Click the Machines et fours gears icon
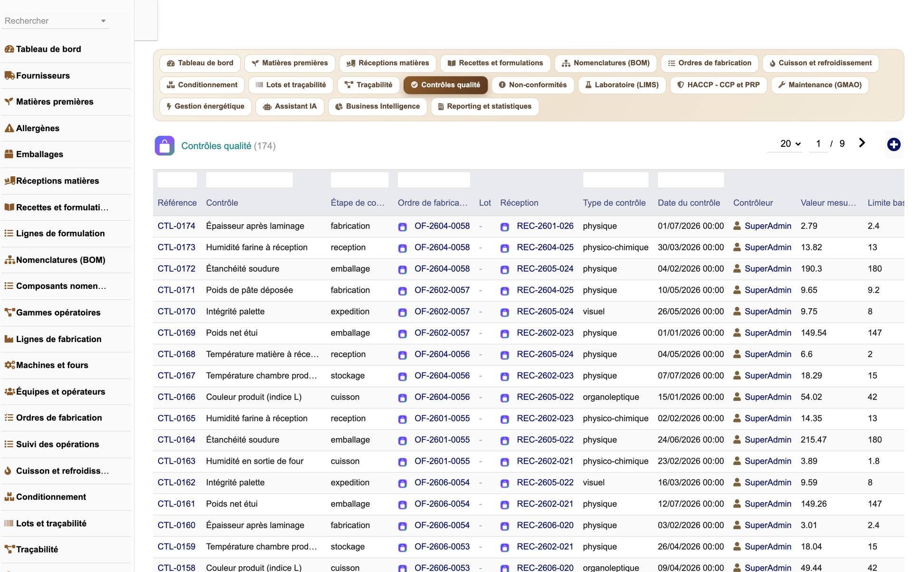Screen dimensions: 924x572 click(9, 365)
